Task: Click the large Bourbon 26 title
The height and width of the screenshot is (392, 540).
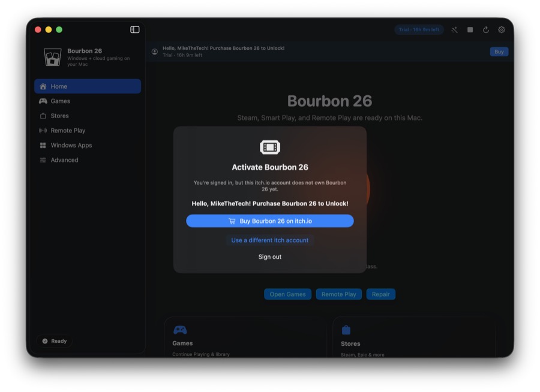Action: [329, 101]
